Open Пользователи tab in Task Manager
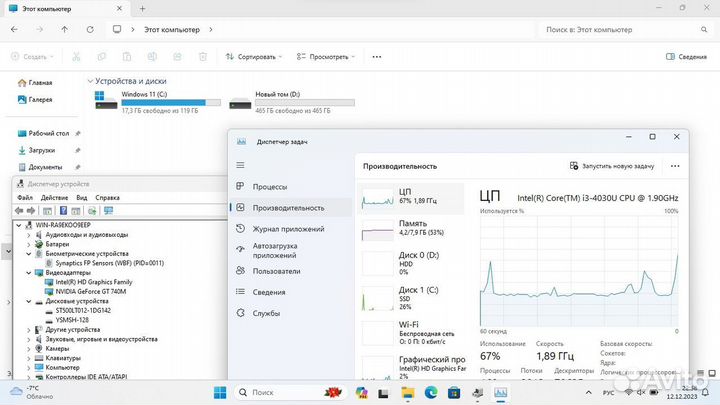The width and height of the screenshot is (720, 405). [290, 271]
